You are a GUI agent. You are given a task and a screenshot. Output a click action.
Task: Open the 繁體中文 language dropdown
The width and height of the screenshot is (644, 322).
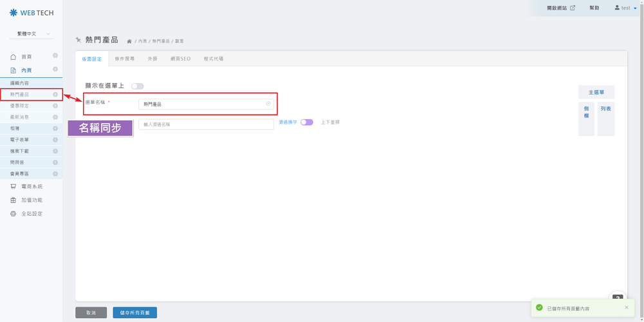tap(31, 33)
